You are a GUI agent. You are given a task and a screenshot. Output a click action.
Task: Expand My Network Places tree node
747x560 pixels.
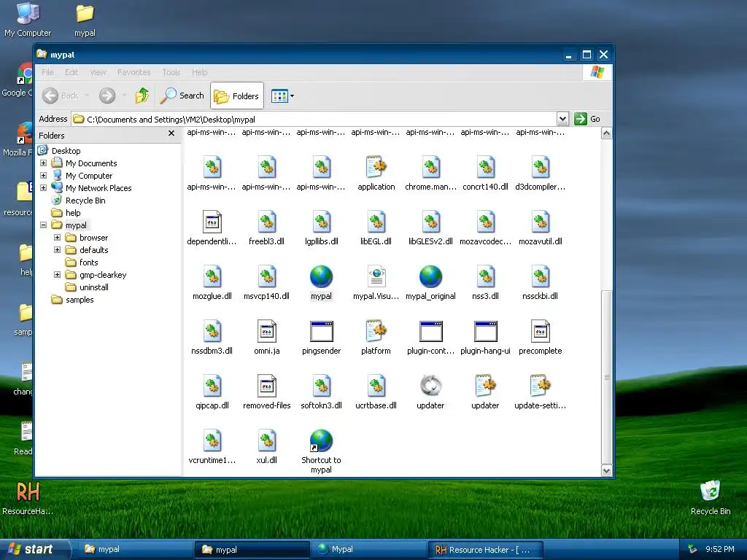(43, 188)
